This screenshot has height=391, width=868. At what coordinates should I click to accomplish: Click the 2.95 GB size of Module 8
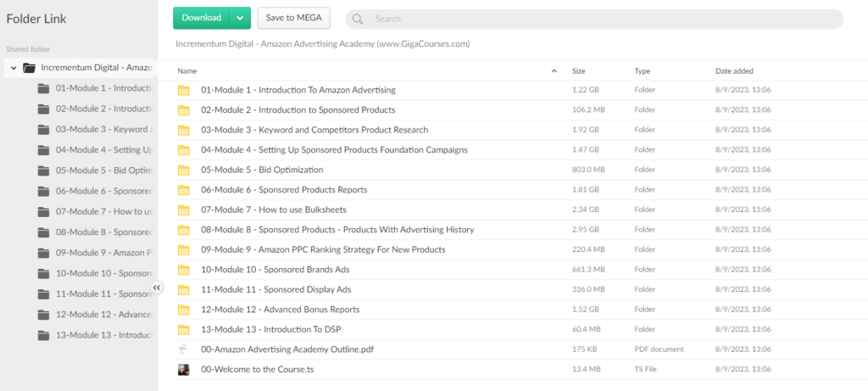click(x=585, y=229)
